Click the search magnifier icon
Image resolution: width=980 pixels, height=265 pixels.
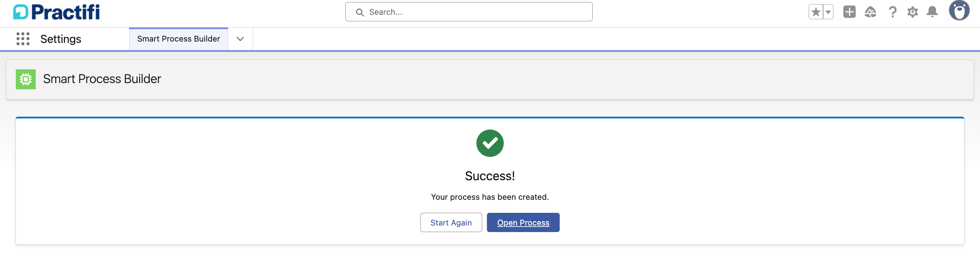pos(360,12)
